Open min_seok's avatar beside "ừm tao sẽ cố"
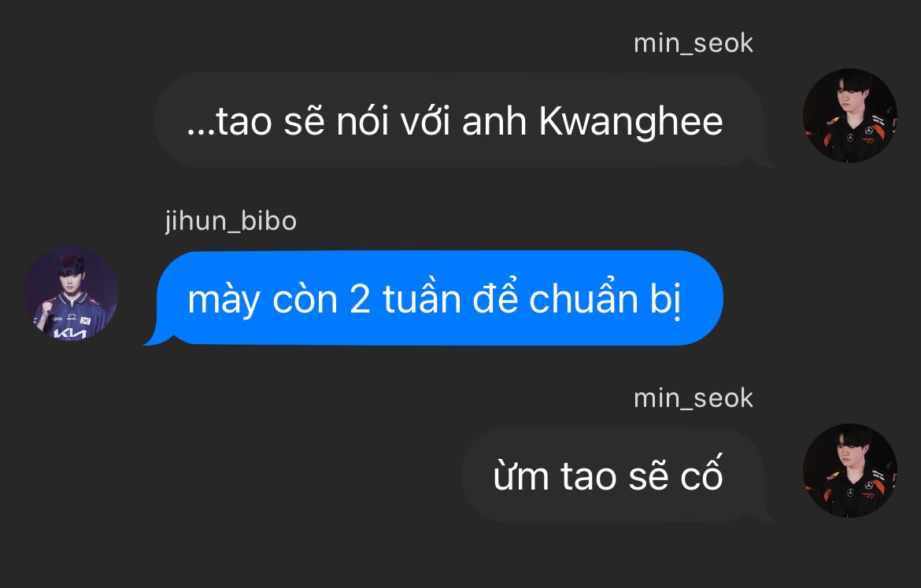This screenshot has height=588, width=921. pyautogui.click(x=850, y=471)
